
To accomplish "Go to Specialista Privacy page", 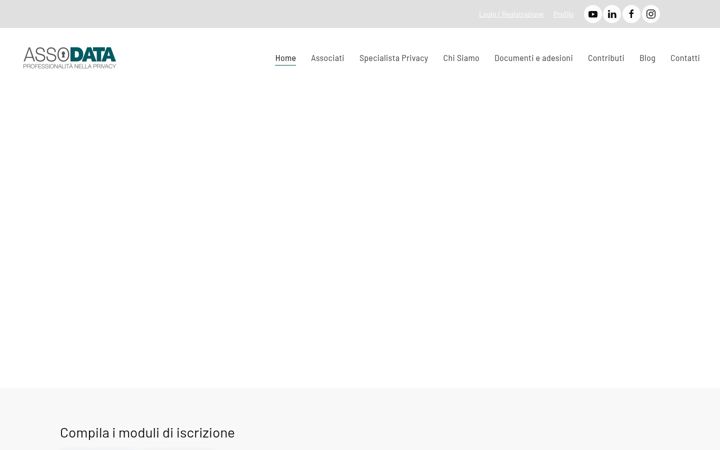I will tap(394, 58).
